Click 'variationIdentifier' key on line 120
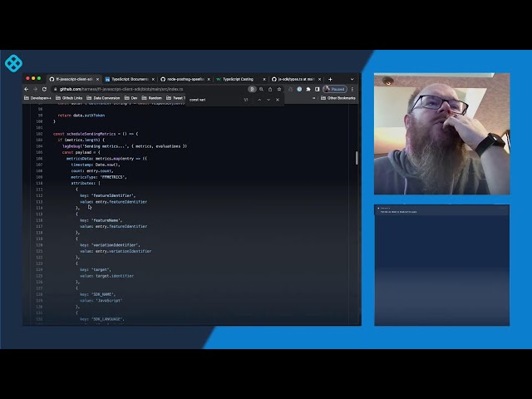 [116, 245]
